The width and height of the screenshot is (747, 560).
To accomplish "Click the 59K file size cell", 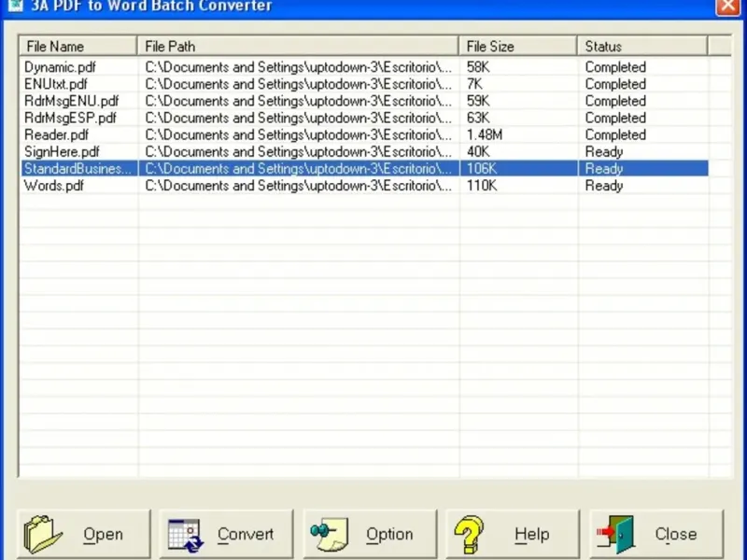I will click(478, 101).
